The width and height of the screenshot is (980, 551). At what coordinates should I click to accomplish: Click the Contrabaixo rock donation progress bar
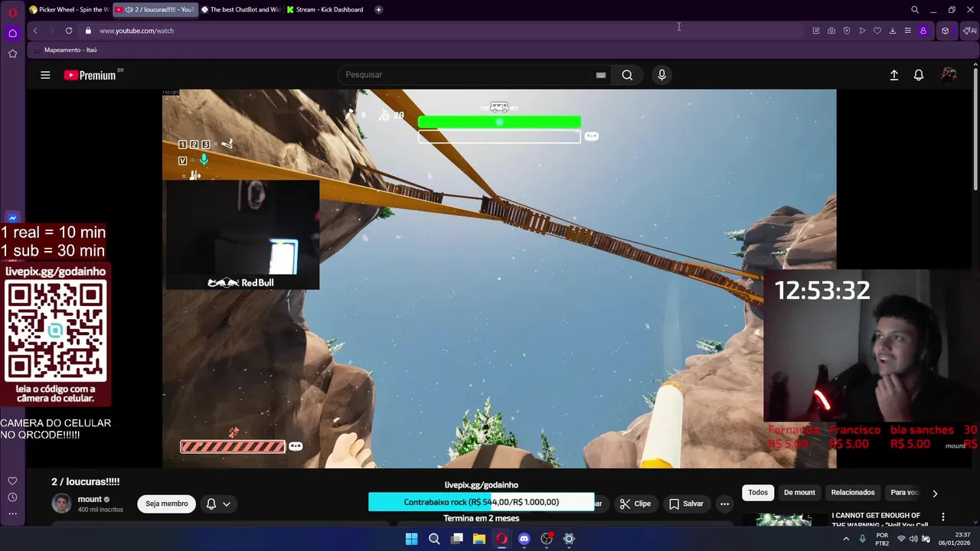click(482, 502)
